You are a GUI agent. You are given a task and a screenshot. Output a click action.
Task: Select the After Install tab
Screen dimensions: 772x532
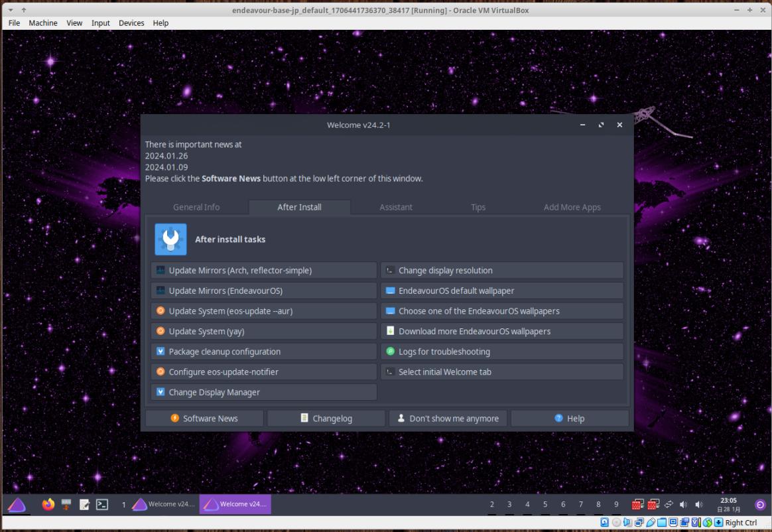point(299,207)
